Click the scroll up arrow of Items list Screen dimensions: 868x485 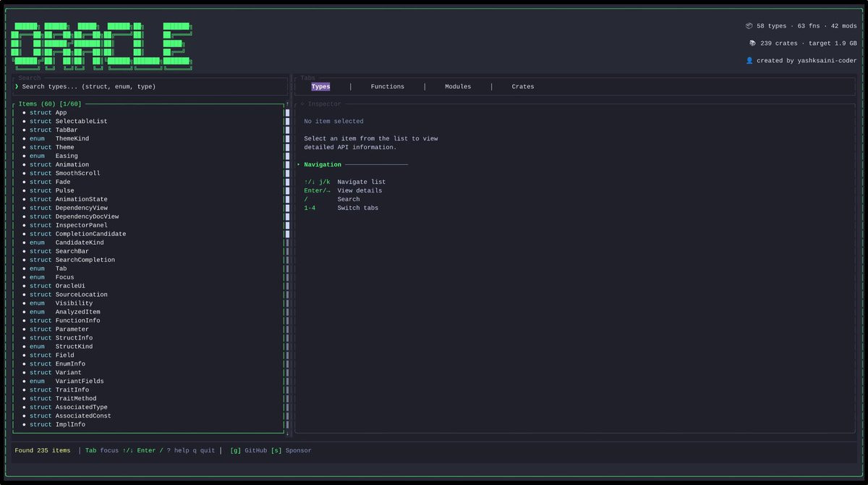[x=287, y=104]
